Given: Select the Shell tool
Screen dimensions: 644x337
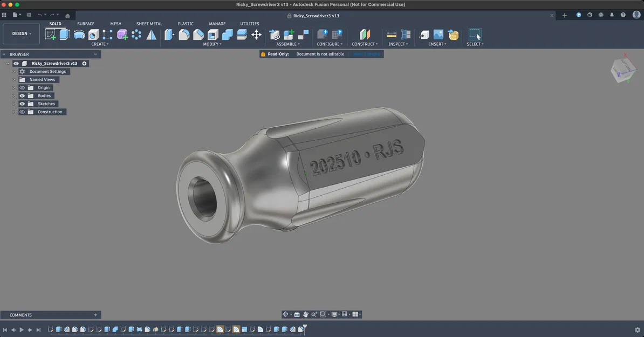Looking at the screenshot, I should click(213, 35).
